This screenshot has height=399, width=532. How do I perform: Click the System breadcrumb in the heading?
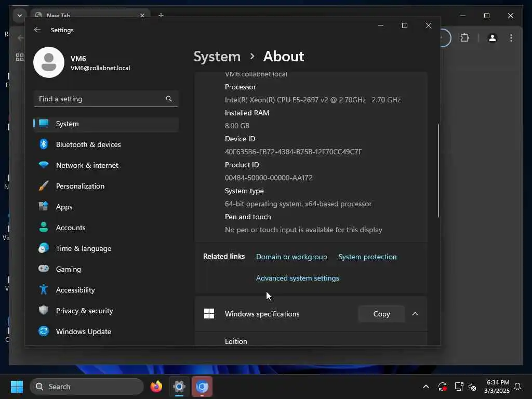pyautogui.click(x=217, y=57)
